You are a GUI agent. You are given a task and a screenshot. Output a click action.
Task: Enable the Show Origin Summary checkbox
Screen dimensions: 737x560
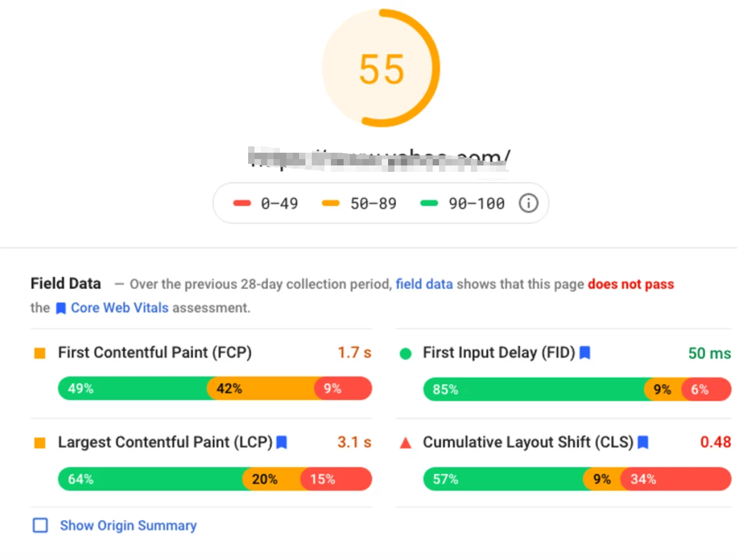point(40,525)
